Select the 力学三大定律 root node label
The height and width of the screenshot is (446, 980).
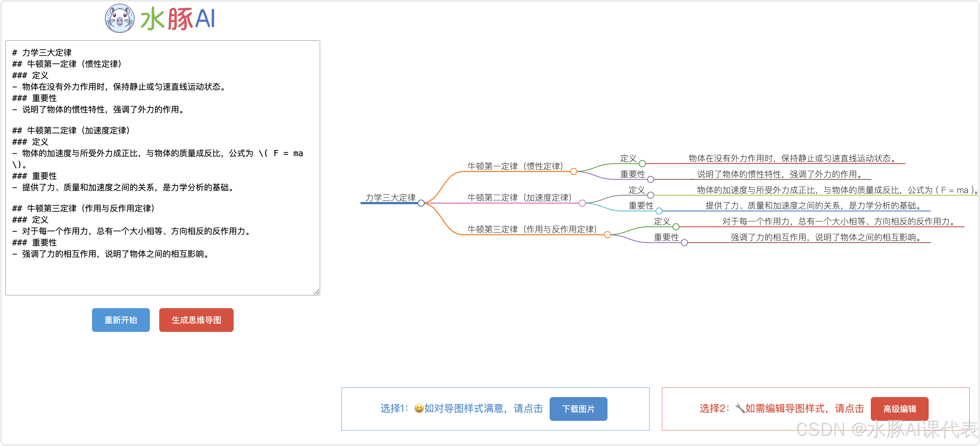(390, 197)
